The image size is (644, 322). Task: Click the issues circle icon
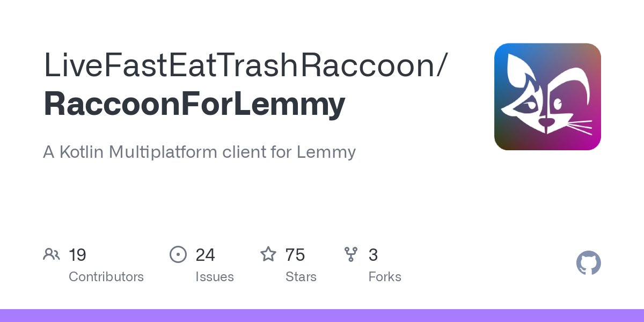click(x=178, y=254)
